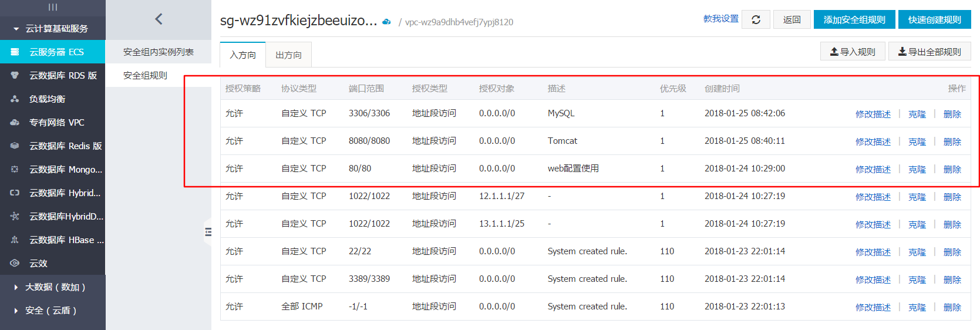980x330 pixels.
Task: Click 克隆 for the 22/22 rule
Action: (917, 252)
